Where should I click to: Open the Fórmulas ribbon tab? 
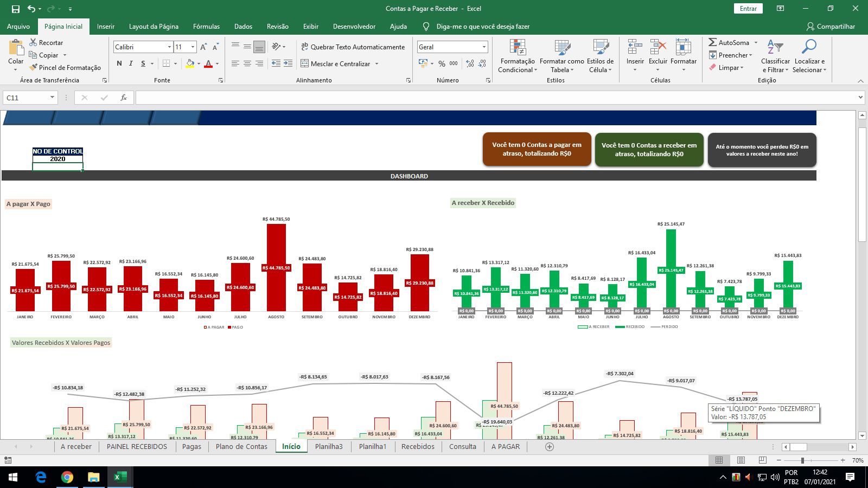coord(206,26)
